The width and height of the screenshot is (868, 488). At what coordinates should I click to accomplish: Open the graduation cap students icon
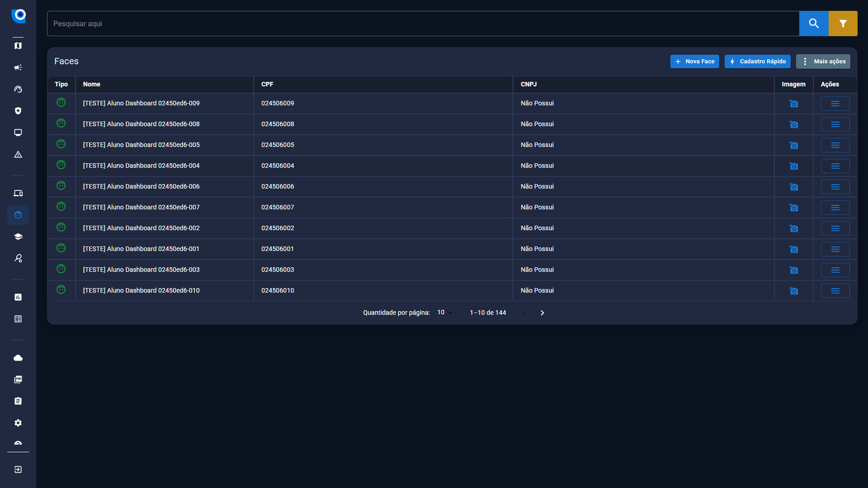tap(18, 237)
